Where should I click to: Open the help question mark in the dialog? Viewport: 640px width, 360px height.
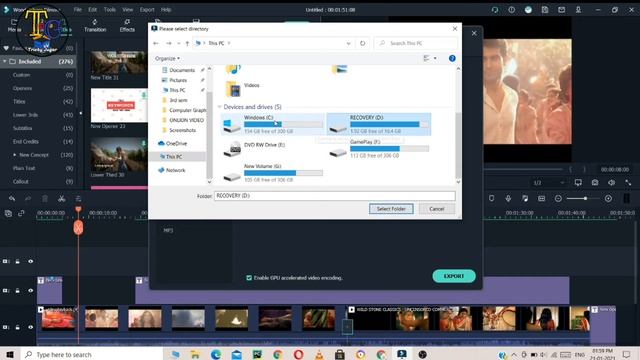pyautogui.click(x=452, y=58)
